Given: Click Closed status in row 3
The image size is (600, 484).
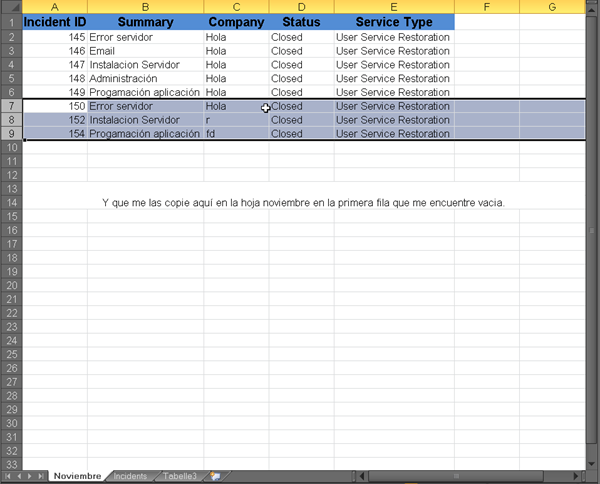Looking at the screenshot, I should tap(302, 51).
